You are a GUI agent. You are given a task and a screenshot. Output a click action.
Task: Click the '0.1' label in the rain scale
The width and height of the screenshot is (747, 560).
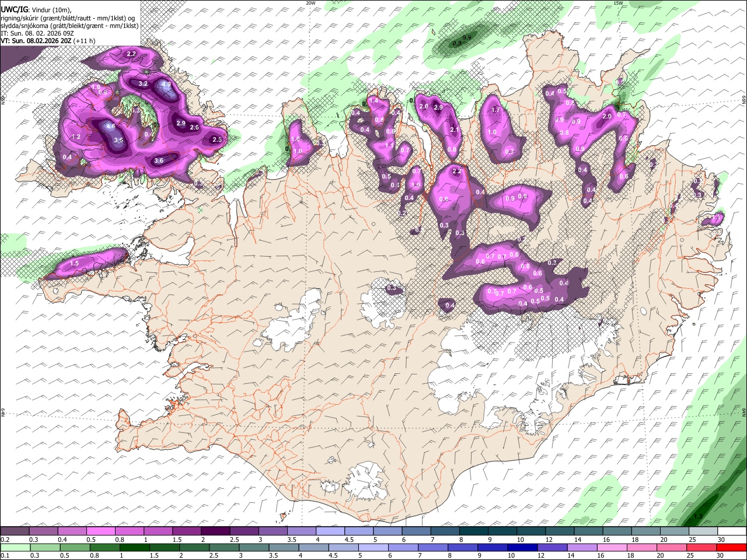tap(5, 556)
